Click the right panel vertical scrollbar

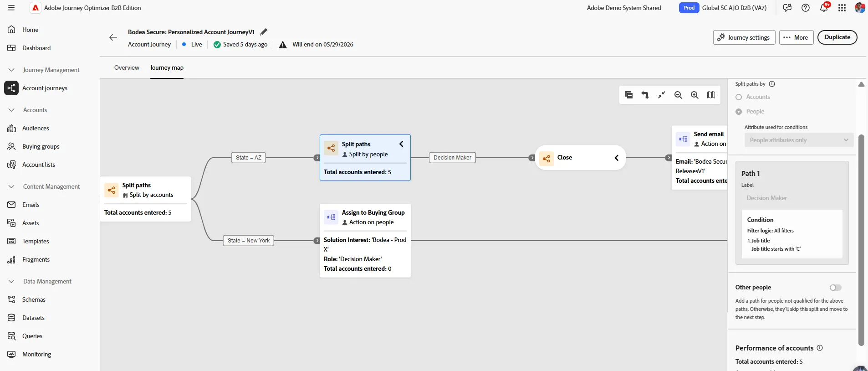pyautogui.click(x=861, y=240)
